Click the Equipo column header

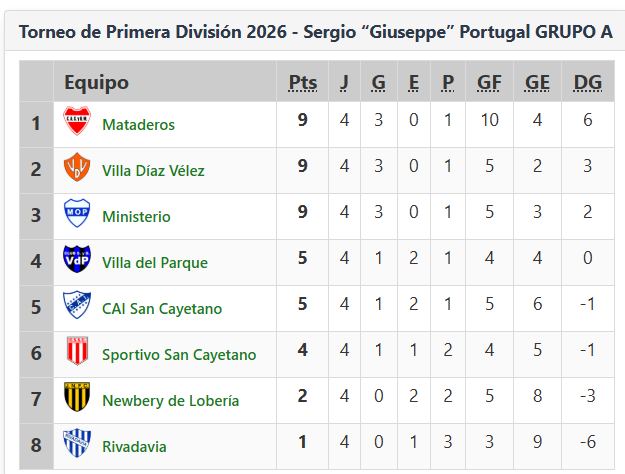click(97, 82)
